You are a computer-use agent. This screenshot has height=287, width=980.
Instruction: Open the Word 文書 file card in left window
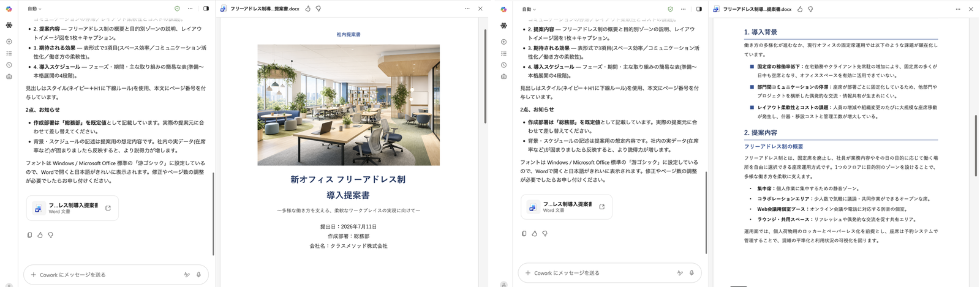click(x=72, y=208)
